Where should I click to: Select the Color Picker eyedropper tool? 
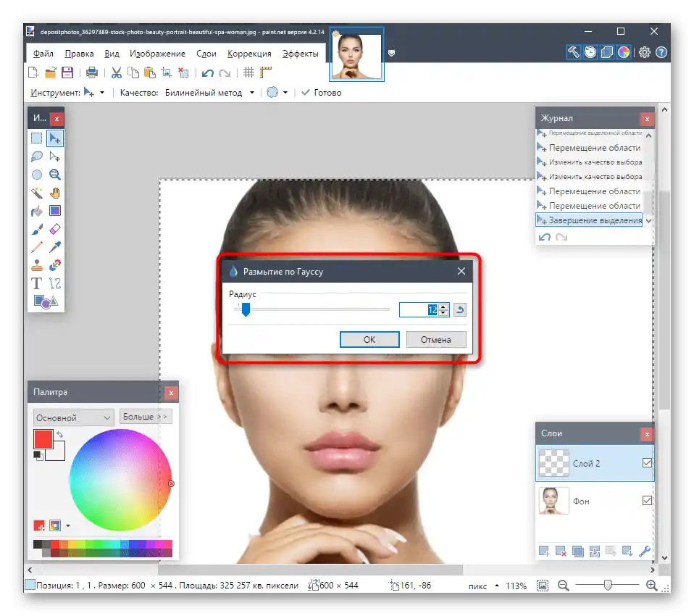tap(55, 247)
